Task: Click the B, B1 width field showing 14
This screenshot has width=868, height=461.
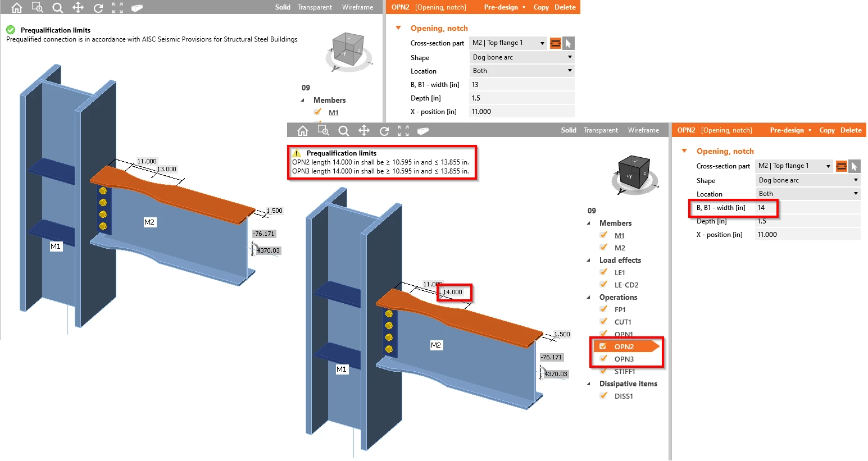Action: 808,208
